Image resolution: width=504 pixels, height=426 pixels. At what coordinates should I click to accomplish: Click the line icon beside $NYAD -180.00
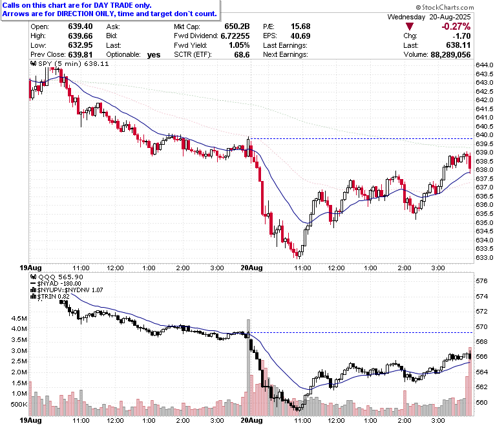[34, 284]
